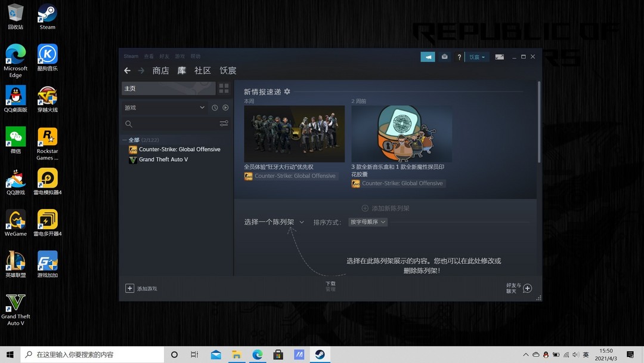644x363 pixels.
Task: Click 添加新陈列架 add shelf button
Action: tap(385, 208)
